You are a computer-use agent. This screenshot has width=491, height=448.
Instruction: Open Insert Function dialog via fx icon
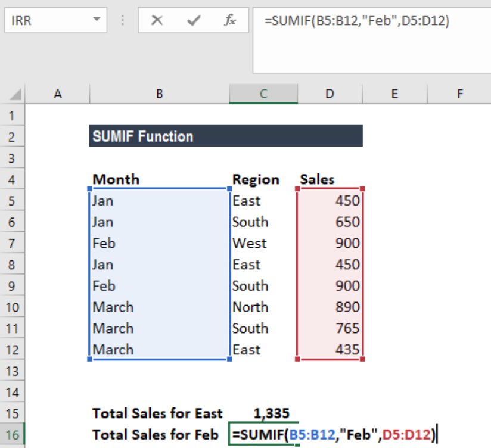click(230, 20)
